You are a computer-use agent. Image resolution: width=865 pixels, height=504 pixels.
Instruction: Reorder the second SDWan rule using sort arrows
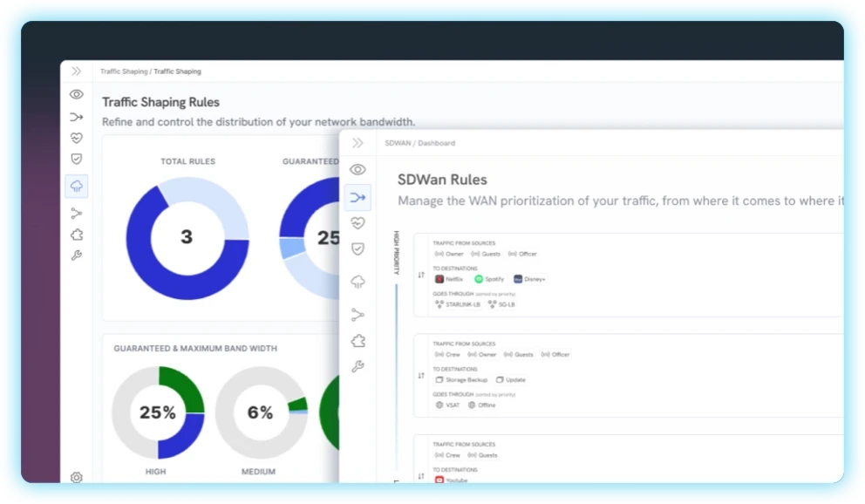tap(421, 376)
